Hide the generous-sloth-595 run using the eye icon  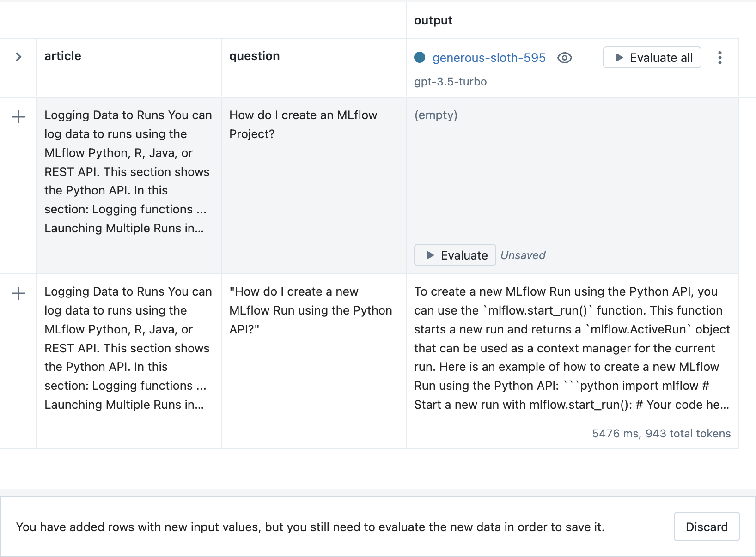tap(564, 58)
